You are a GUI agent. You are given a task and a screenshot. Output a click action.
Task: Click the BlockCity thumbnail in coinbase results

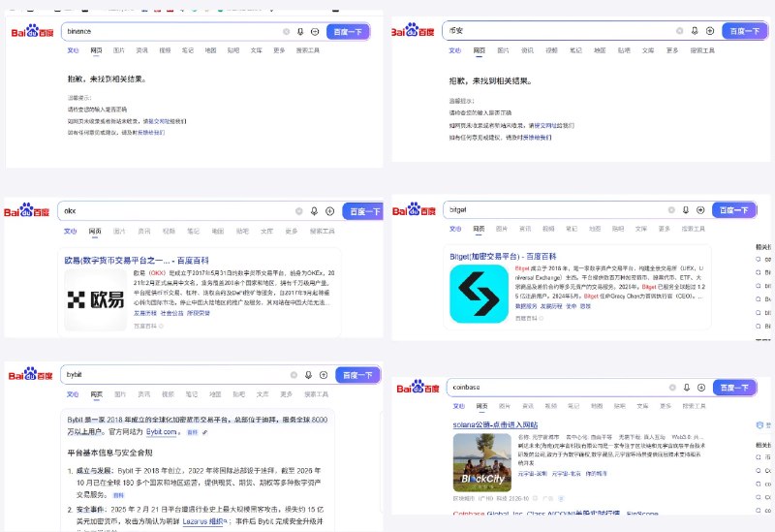[481, 462]
